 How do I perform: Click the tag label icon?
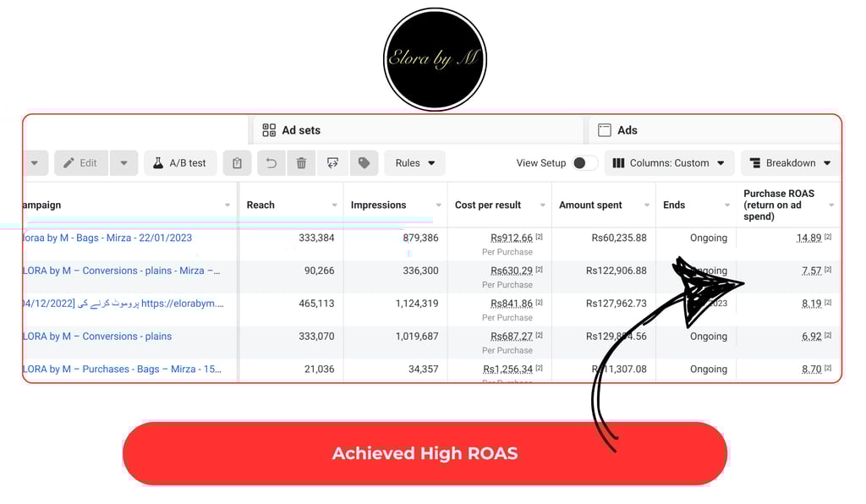click(x=364, y=163)
